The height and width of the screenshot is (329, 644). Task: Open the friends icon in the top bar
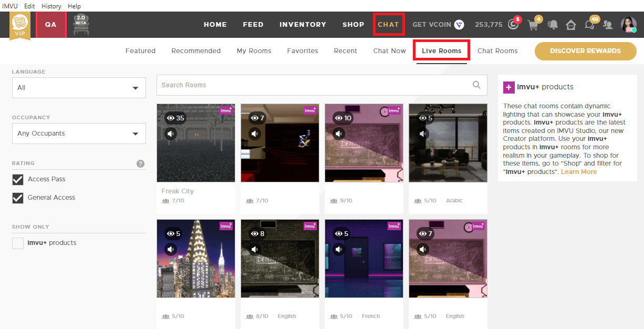(x=608, y=24)
